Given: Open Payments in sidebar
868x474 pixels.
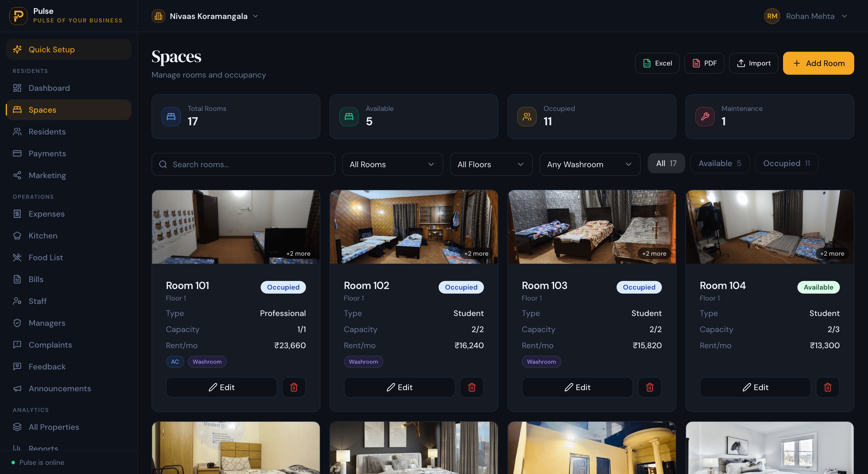Looking at the screenshot, I should click(x=69, y=153).
